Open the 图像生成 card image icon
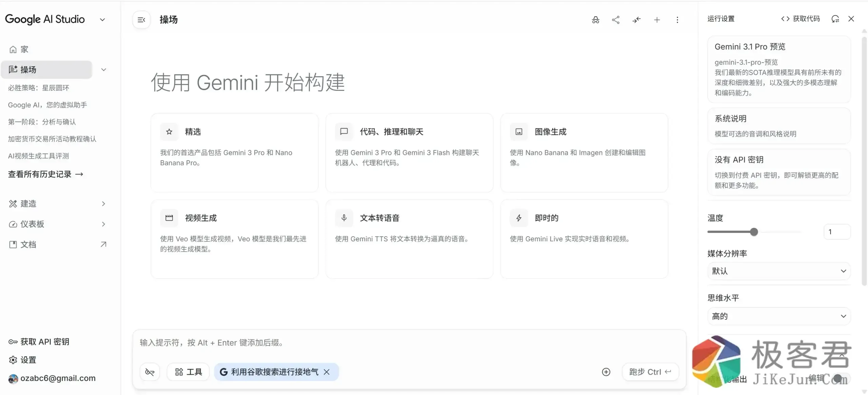The width and height of the screenshot is (868, 395). [x=518, y=132]
